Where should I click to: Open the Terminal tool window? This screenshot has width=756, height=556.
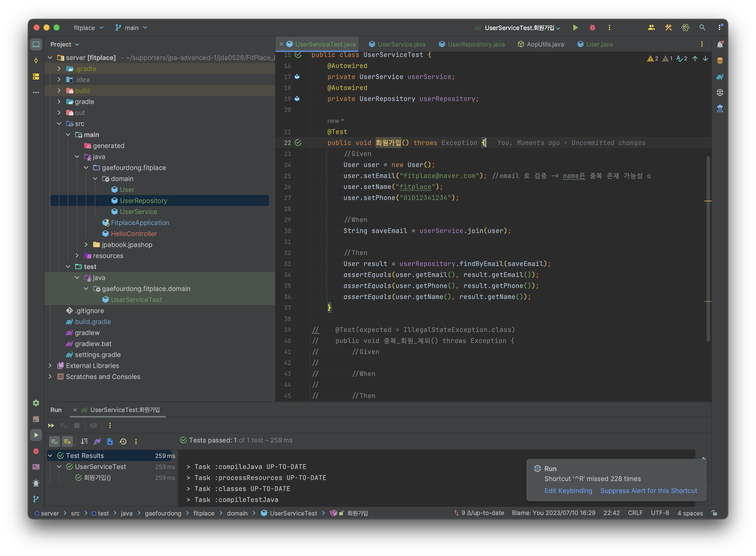[x=36, y=467]
